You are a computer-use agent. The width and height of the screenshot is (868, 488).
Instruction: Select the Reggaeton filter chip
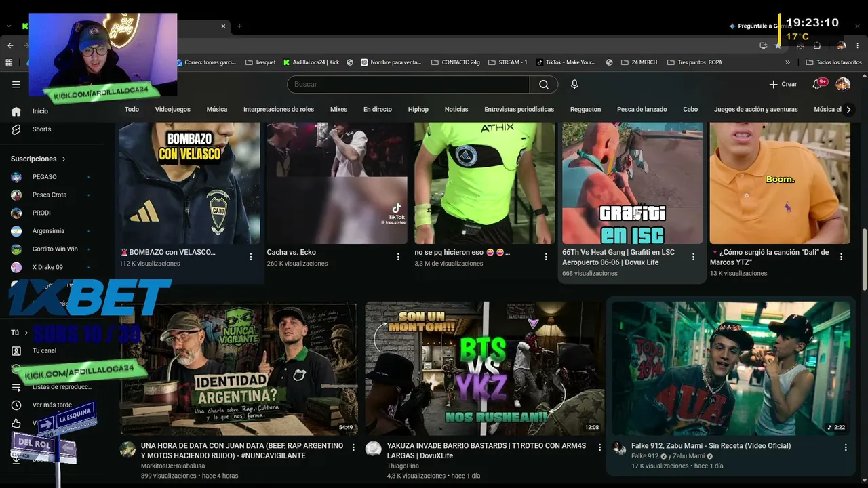[585, 110]
